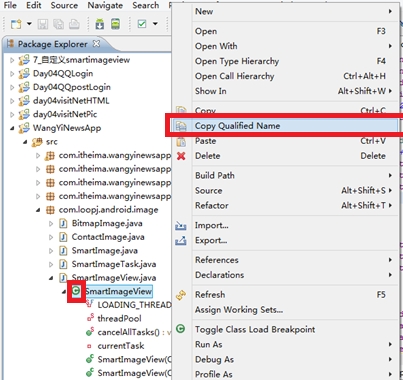Click the green SmartImageView class icon

coord(76,291)
